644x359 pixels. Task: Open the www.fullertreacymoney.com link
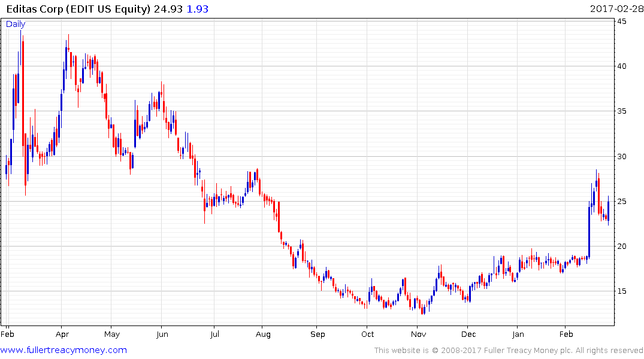pyautogui.click(x=64, y=350)
